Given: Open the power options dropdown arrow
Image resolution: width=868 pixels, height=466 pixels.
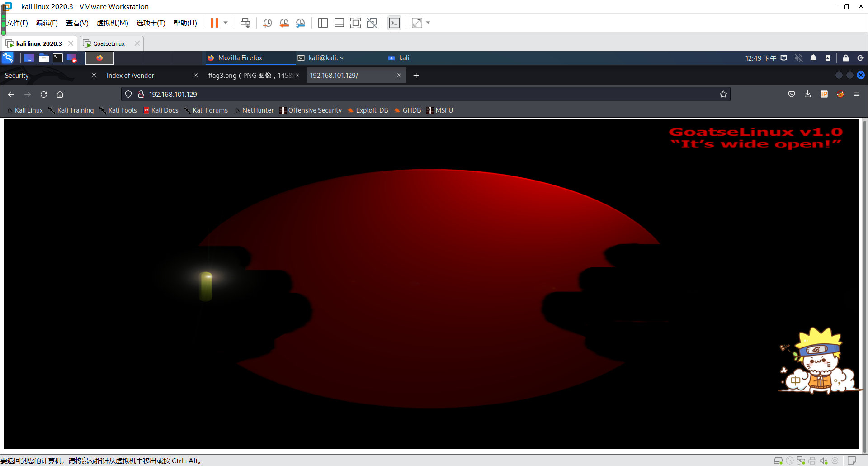Looking at the screenshot, I should coord(225,23).
